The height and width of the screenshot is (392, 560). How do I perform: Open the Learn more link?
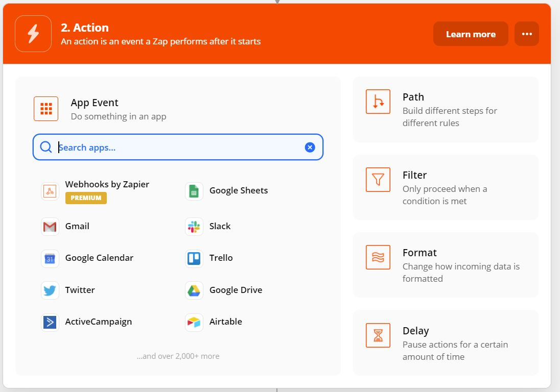pos(471,34)
